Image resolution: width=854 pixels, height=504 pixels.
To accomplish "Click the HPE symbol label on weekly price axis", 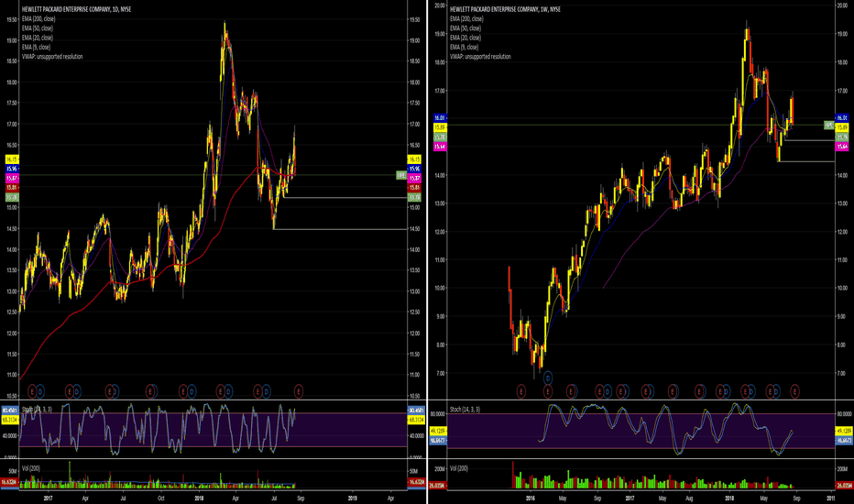I will pos(829,126).
